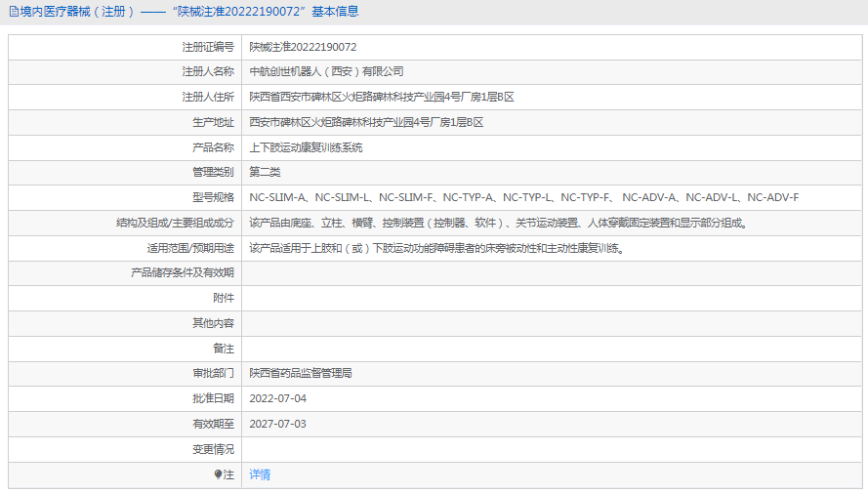Click the 附件 row label

[x=224, y=298]
